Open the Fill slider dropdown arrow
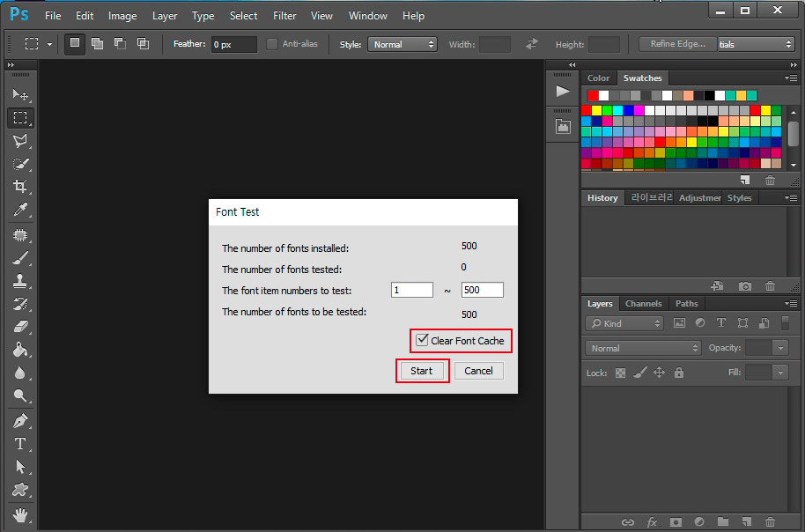The height and width of the screenshot is (532, 805). click(781, 373)
